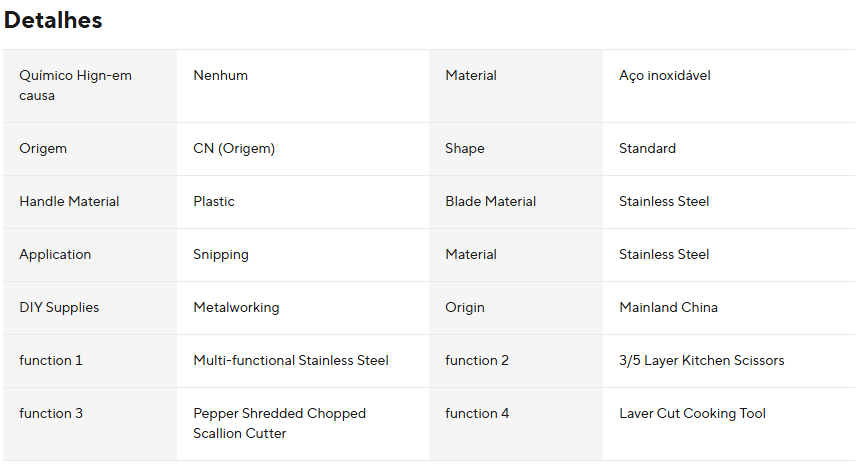Click 3/5 Layer Kitchen Scissors text
This screenshot has height=466, width=865.
pyautogui.click(x=701, y=360)
